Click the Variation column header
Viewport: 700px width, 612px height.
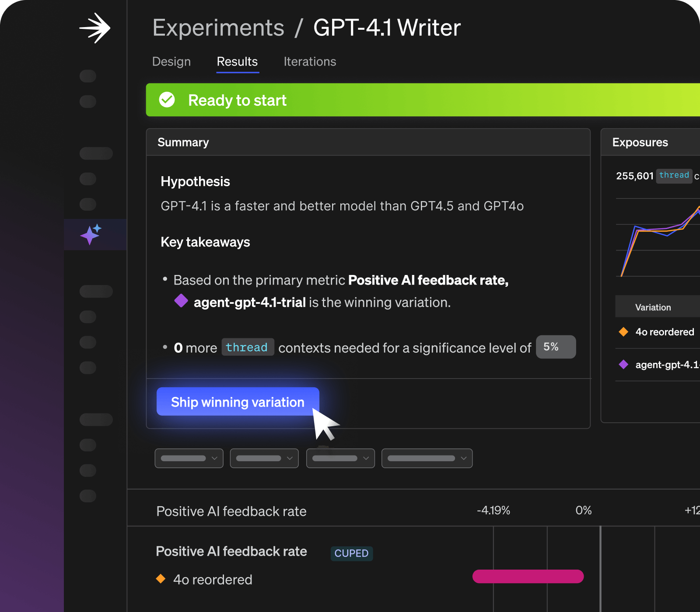653,307
